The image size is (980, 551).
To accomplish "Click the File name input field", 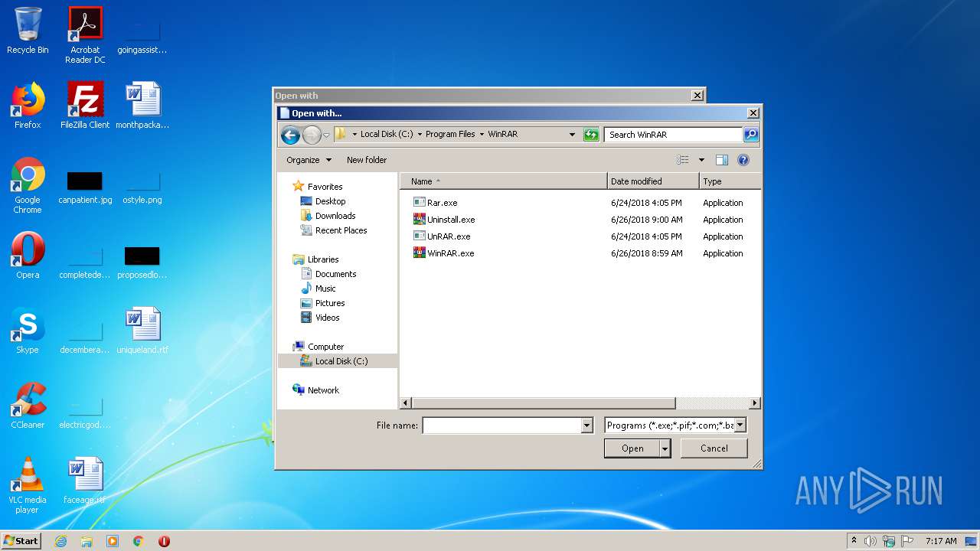I will (x=502, y=425).
